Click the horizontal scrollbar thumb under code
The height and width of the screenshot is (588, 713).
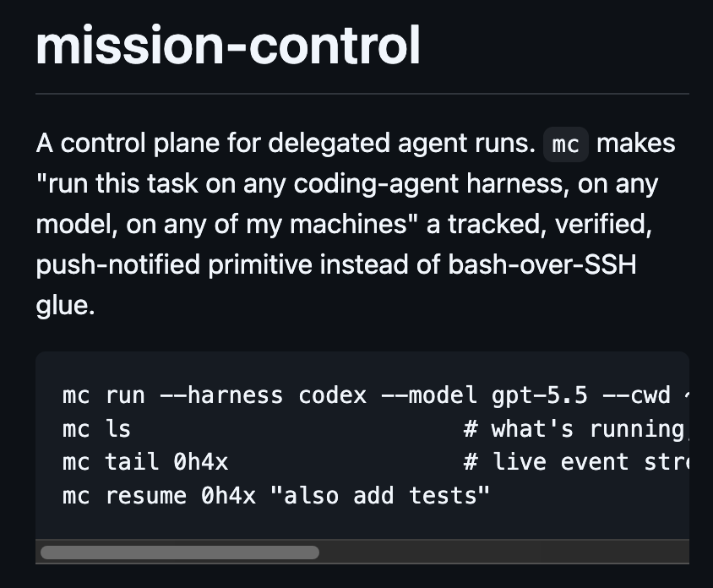pyautogui.click(x=180, y=552)
